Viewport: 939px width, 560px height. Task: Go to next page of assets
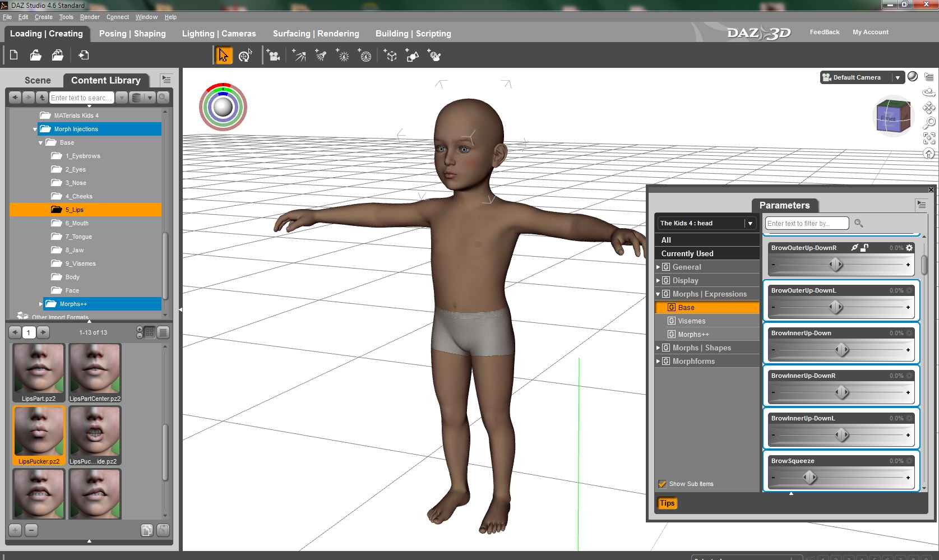click(x=43, y=332)
